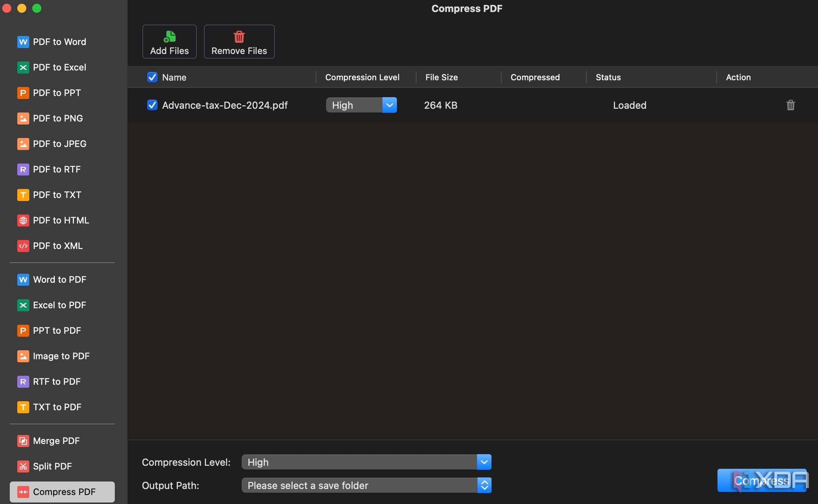The width and height of the screenshot is (818, 504).
Task: Open the bottom Compression Level dropdown
Action: (x=367, y=462)
